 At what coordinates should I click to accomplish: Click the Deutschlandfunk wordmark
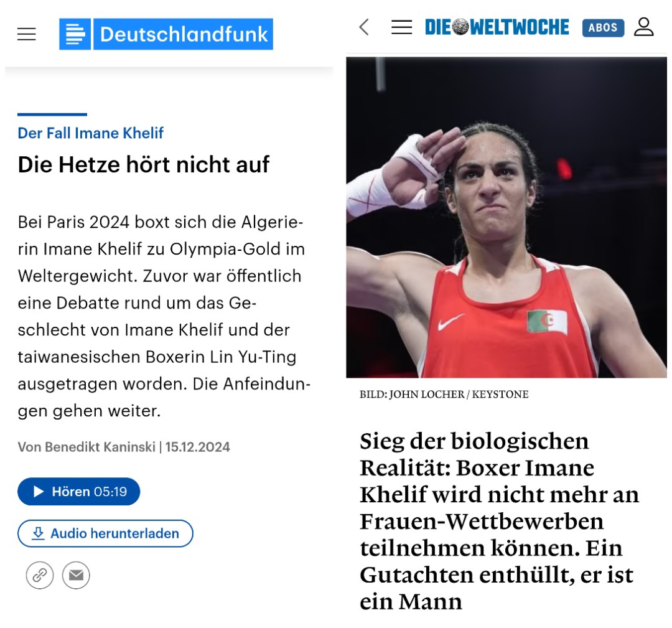(x=183, y=34)
